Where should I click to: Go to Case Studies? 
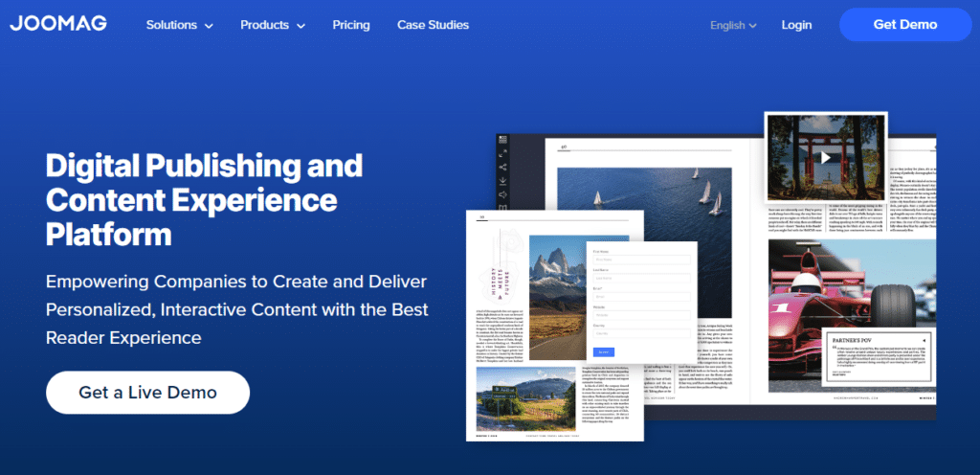coord(433,25)
